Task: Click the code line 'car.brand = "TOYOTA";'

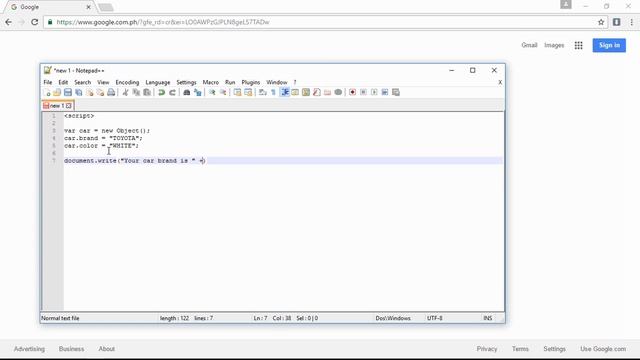Action: (x=103, y=138)
